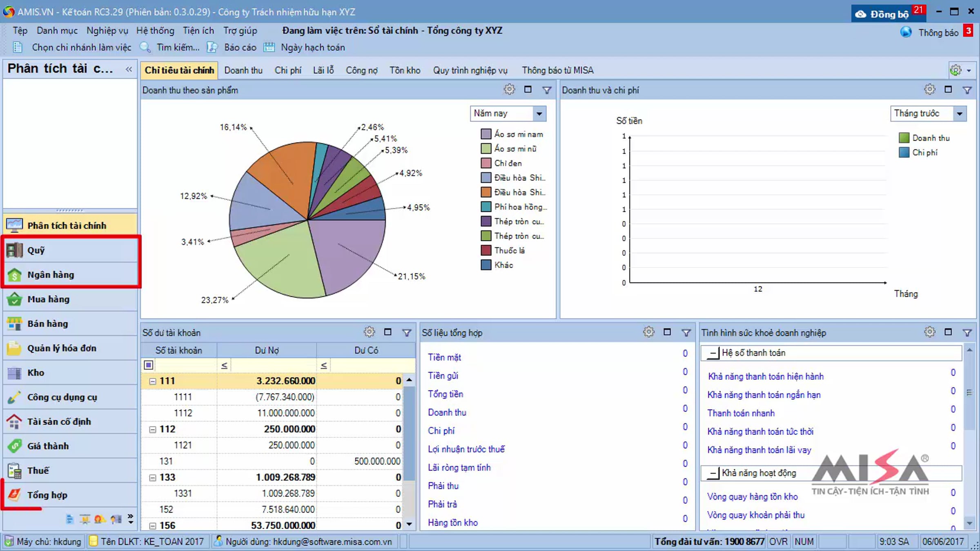
Task: Open the Hệ thống menu
Action: [x=155, y=31]
